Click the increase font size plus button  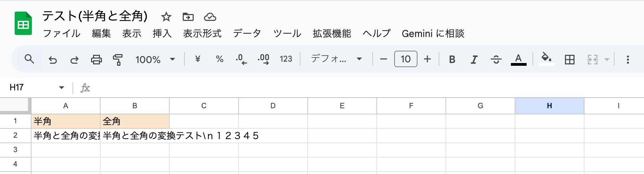point(427,59)
